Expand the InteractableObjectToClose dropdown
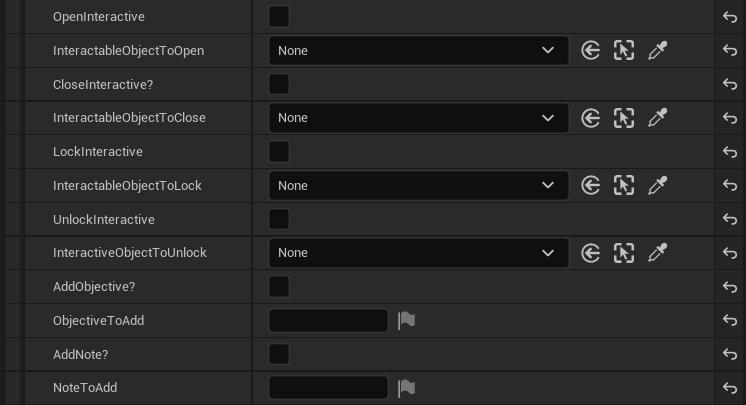This screenshot has height=405, width=746. [418, 118]
